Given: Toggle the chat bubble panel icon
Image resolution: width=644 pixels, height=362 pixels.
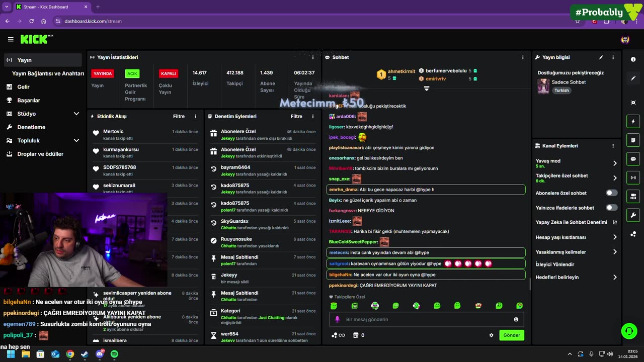Looking at the screenshot, I should click(633, 159).
